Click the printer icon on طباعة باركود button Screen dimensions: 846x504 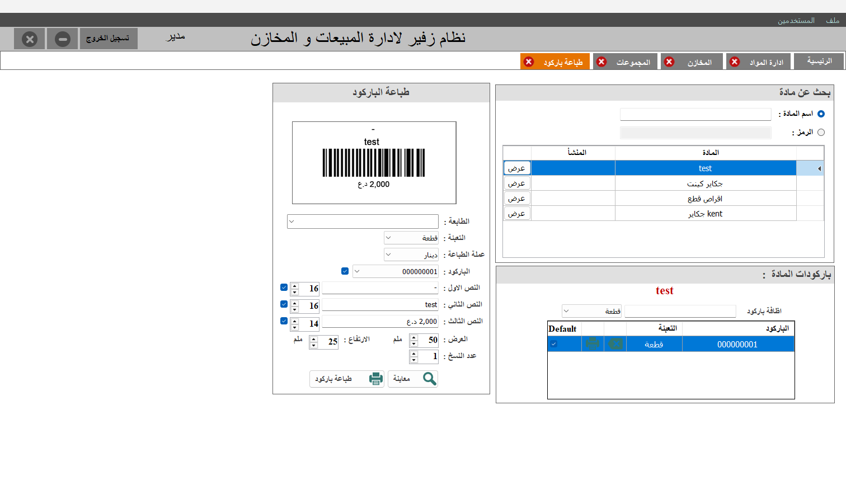pyautogui.click(x=376, y=379)
